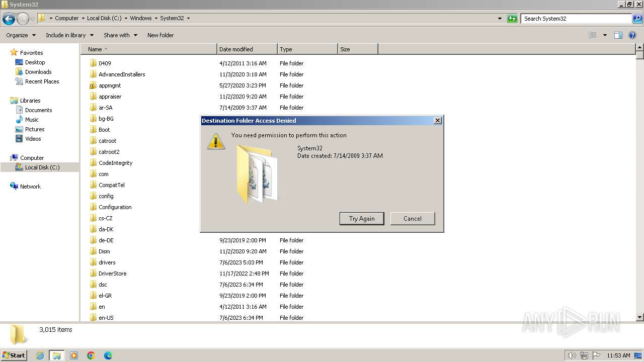Screen dimensions: 644x362
Task: Open the Music library
Action: [x=32, y=120]
